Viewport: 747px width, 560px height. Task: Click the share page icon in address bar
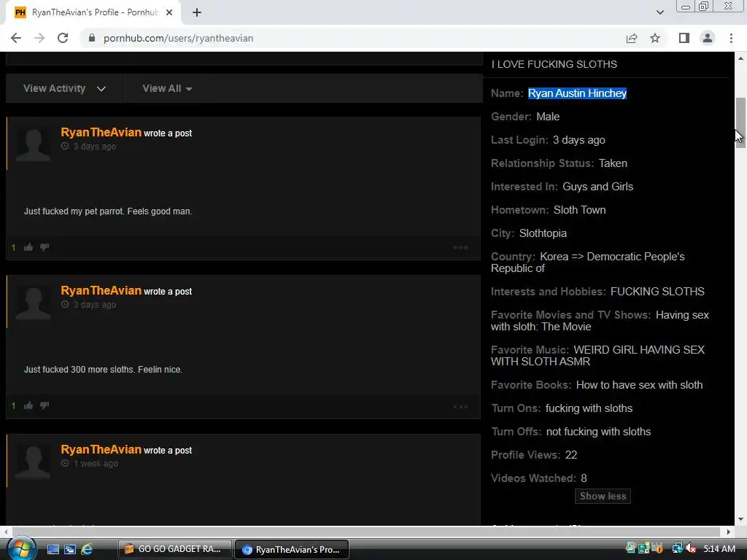tap(632, 38)
